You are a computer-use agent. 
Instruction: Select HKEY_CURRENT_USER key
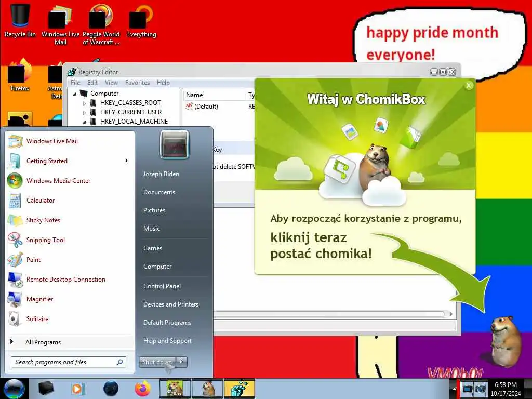pyautogui.click(x=130, y=112)
